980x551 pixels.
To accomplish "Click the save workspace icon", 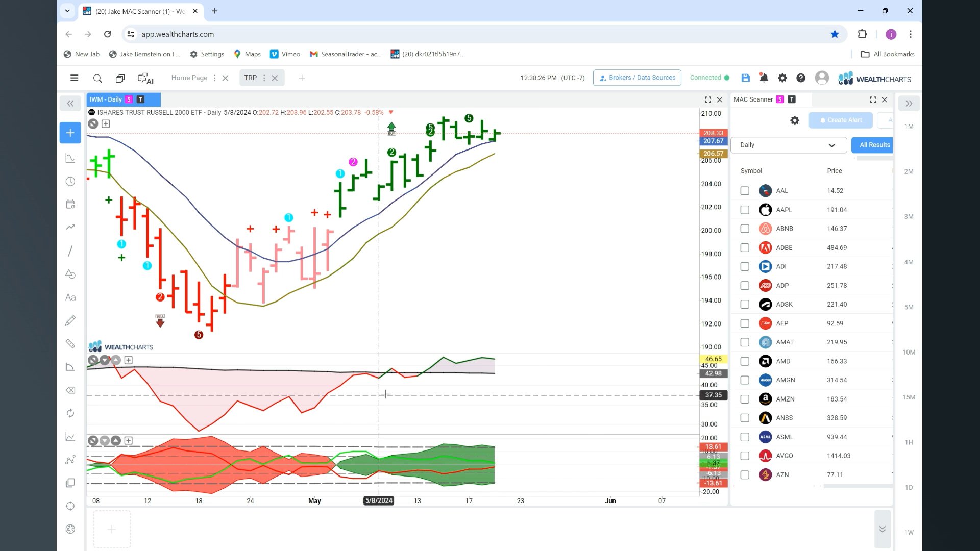I will tap(746, 78).
